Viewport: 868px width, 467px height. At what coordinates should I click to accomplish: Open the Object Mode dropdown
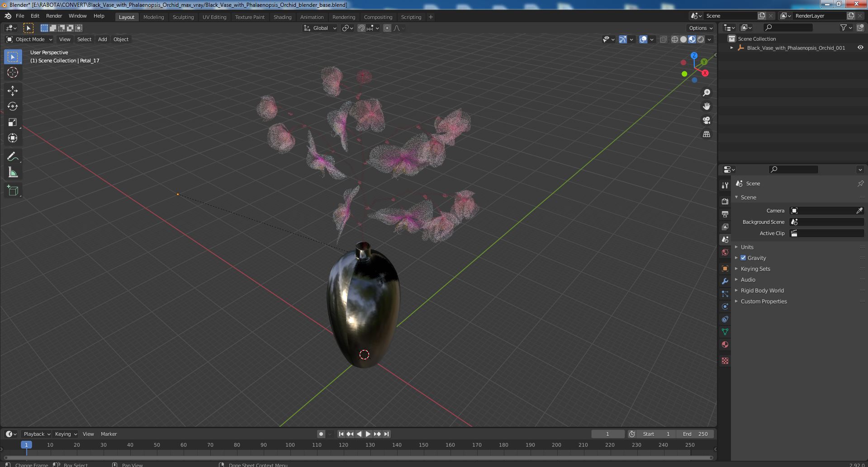point(29,39)
